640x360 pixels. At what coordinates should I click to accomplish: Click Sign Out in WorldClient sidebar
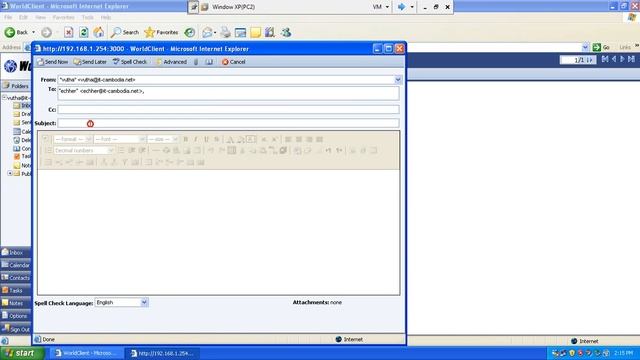coord(16,329)
